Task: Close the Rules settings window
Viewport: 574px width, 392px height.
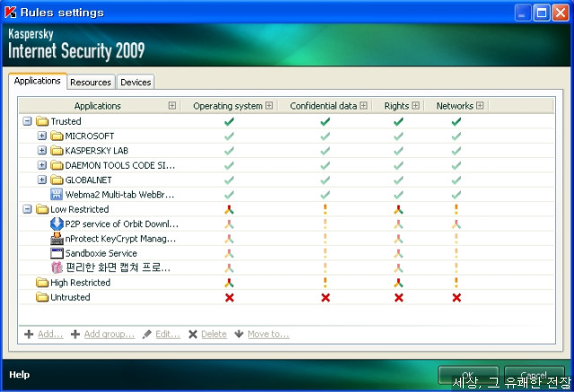Action: pyautogui.click(x=561, y=13)
